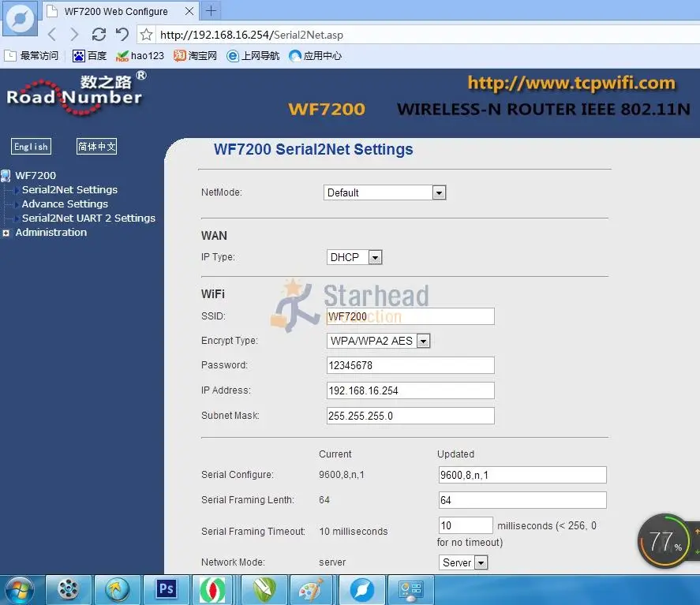Open the hao123 bookmark
This screenshot has height=605, width=700.
(140, 56)
